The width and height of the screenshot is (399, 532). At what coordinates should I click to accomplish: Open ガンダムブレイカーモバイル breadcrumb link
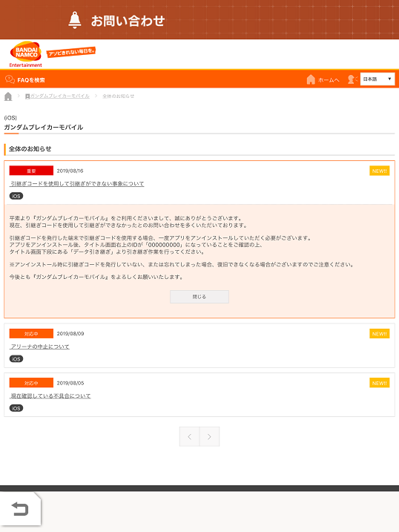pyautogui.click(x=59, y=96)
